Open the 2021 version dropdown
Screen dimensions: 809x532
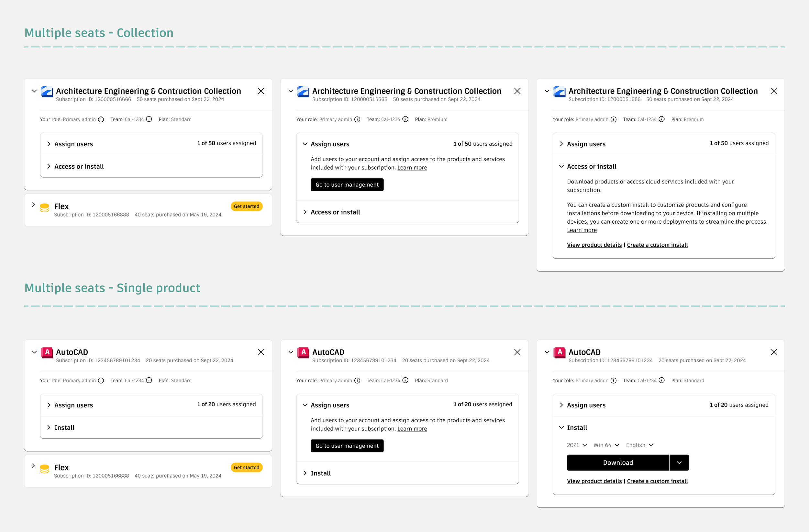[x=577, y=445]
